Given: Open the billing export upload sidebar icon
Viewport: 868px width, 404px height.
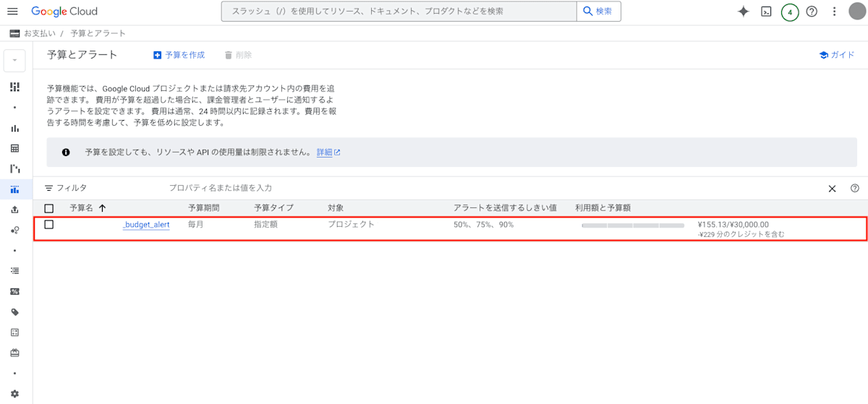Looking at the screenshot, I should point(14,210).
